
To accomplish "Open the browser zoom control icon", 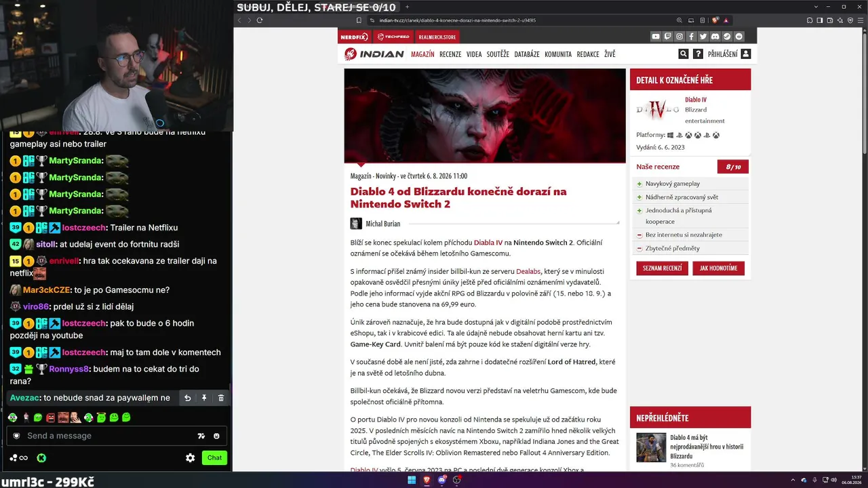I will coord(679,20).
